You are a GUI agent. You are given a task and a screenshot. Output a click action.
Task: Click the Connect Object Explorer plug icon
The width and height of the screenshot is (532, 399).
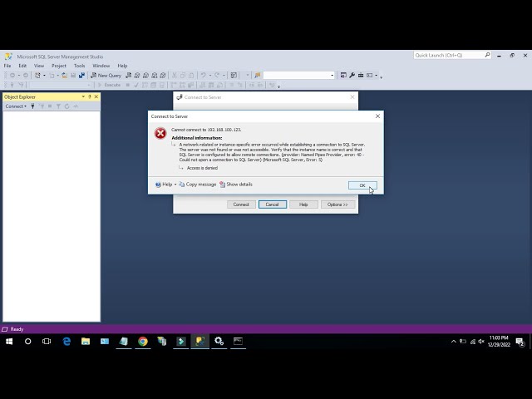[32, 106]
